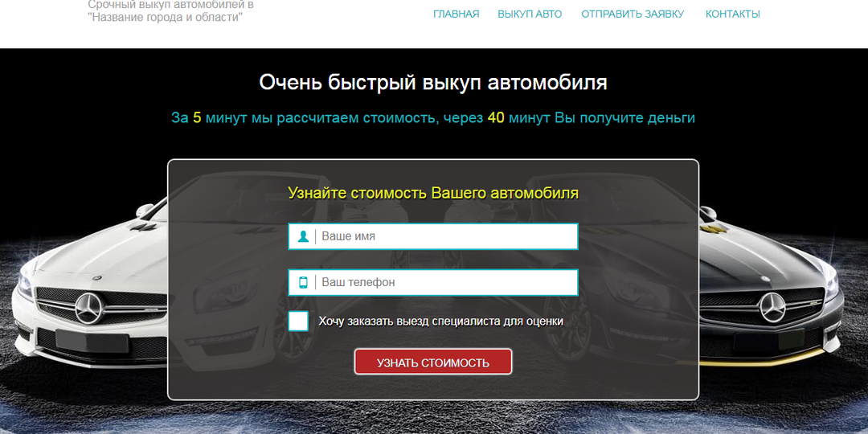Image resolution: width=868 pixels, height=434 pixels.
Task: Click the text Срочный выкуп автомобилей в
Action: [x=170, y=5]
